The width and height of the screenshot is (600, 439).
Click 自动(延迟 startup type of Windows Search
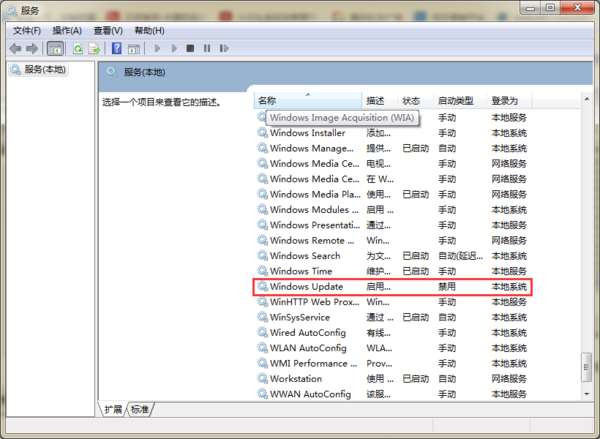pos(460,256)
